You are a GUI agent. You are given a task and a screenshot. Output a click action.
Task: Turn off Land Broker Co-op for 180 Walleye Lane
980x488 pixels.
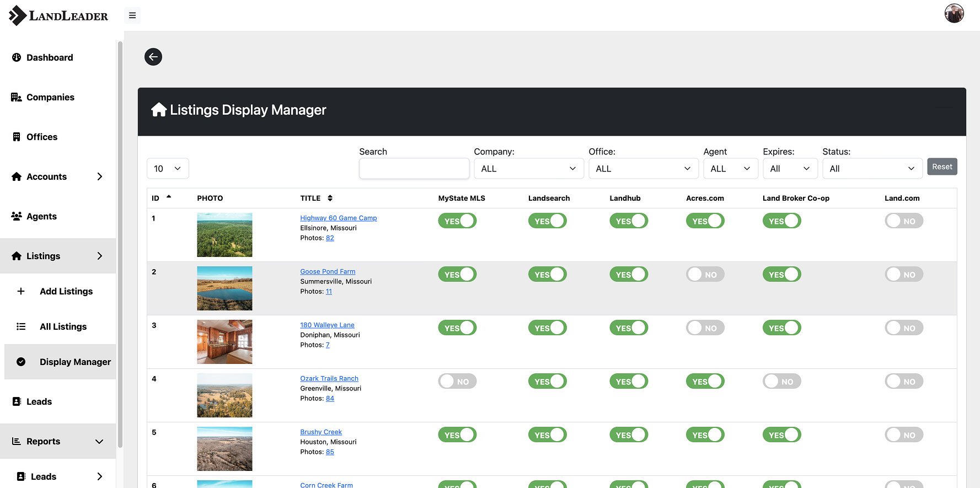pyautogui.click(x=781, y=328)
